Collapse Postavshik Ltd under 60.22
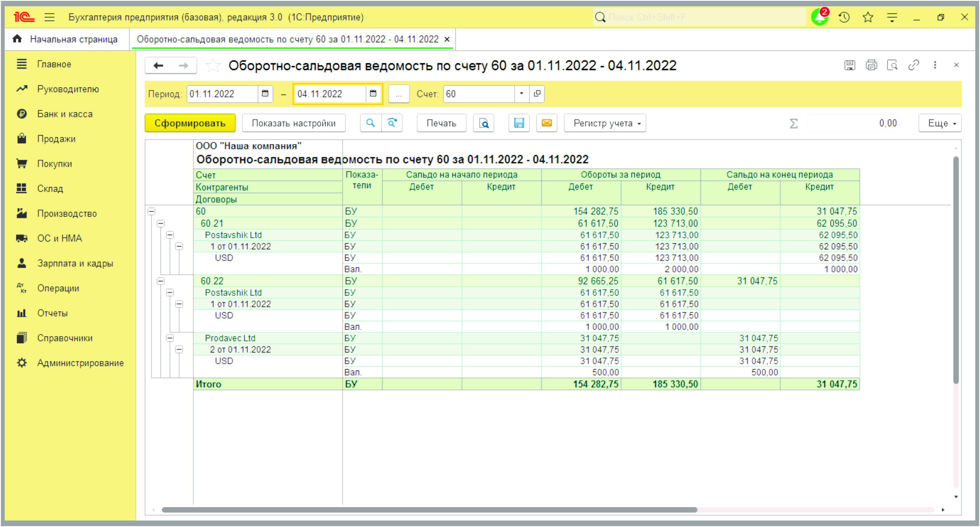The height and width of the screenshot is (527, 980). pos(170,292)
